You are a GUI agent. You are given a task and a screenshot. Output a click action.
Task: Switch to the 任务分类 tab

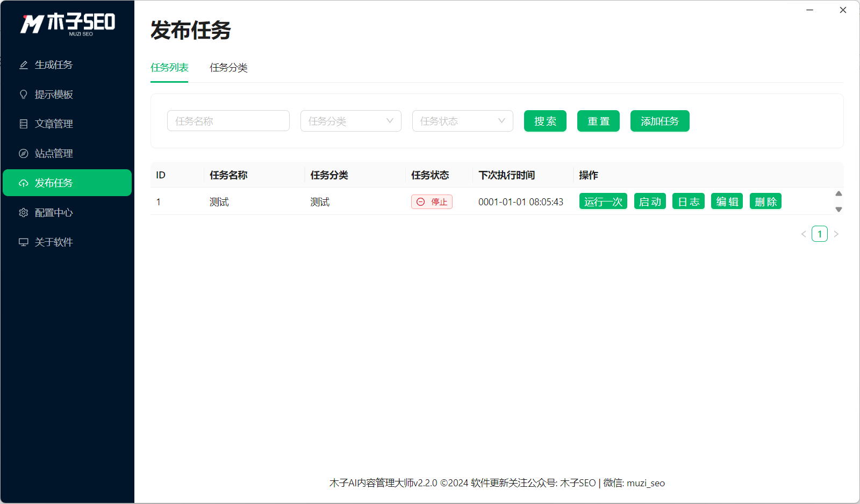tap(228, 68)
